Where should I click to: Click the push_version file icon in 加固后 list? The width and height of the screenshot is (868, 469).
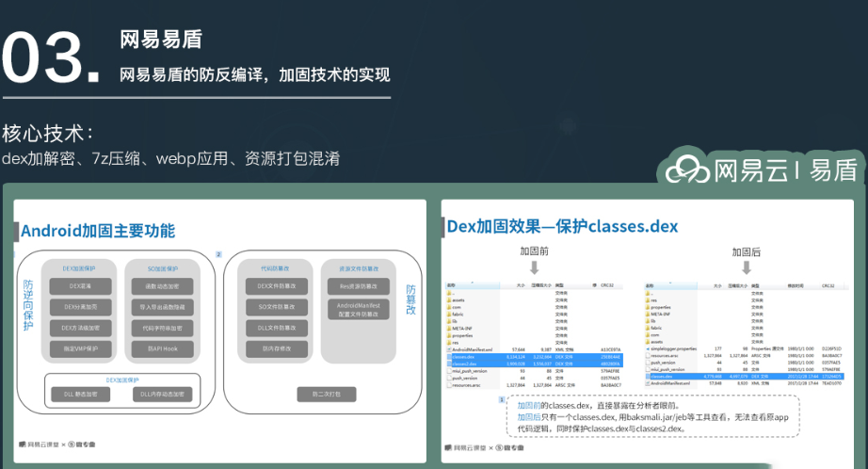[648, 363]
